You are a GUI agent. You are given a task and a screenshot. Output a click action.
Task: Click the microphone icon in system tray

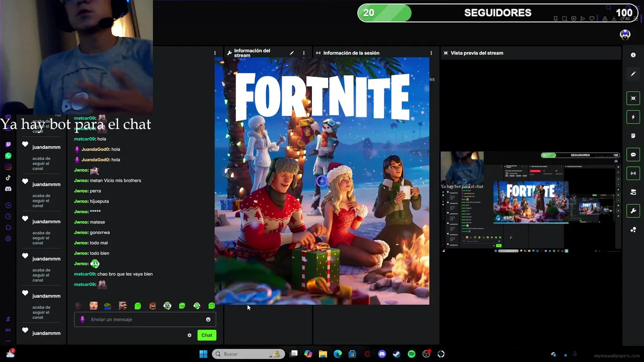(x=575, y=354)
